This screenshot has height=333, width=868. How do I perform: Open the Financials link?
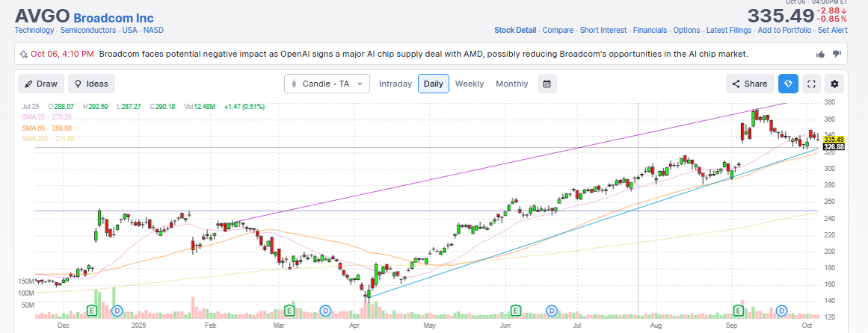click(x=650, y=31)
